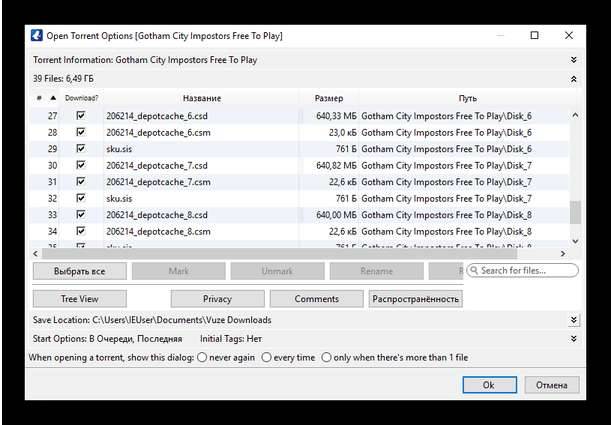Screen dimensions: 611x425
Task: Select the "never again" radio option
Action: point(203,357)
